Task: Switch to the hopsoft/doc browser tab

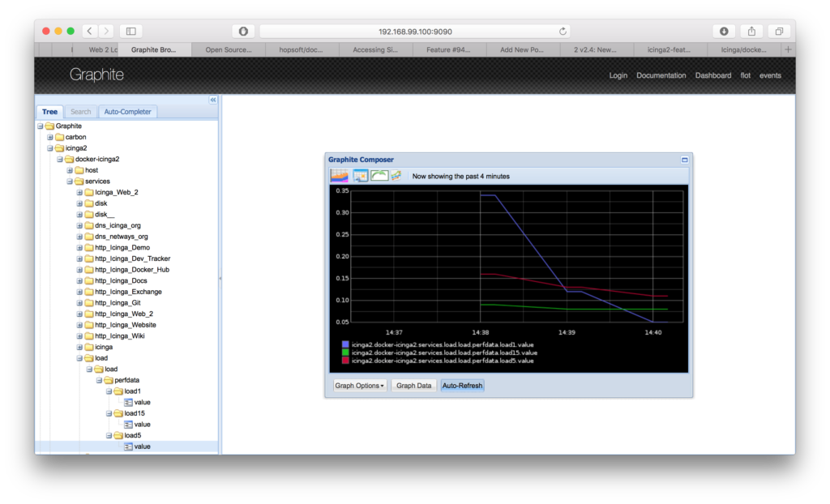Action: click(302, 49)
